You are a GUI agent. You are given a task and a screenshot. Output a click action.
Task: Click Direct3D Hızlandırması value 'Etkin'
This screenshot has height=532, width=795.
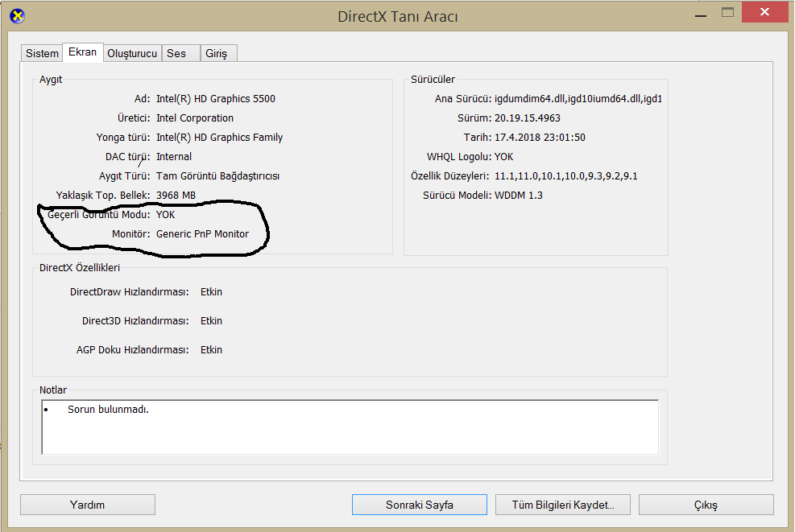pos(211,320)
